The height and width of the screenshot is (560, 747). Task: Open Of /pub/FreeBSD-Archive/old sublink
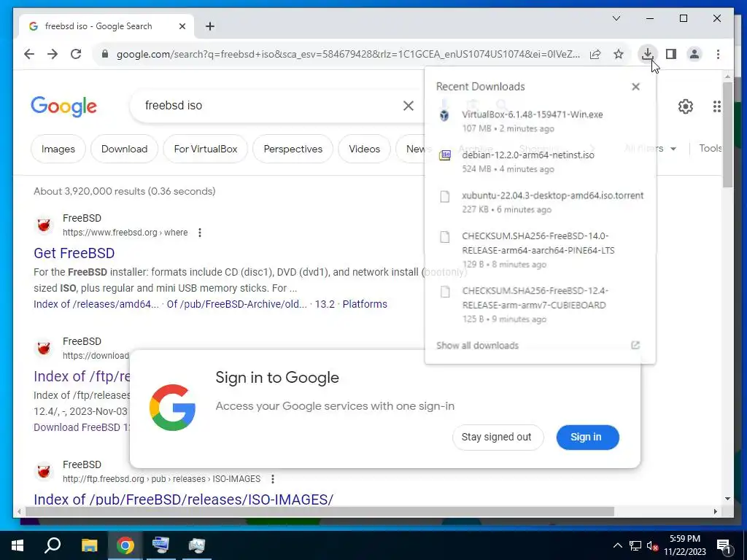click(237, 304)
